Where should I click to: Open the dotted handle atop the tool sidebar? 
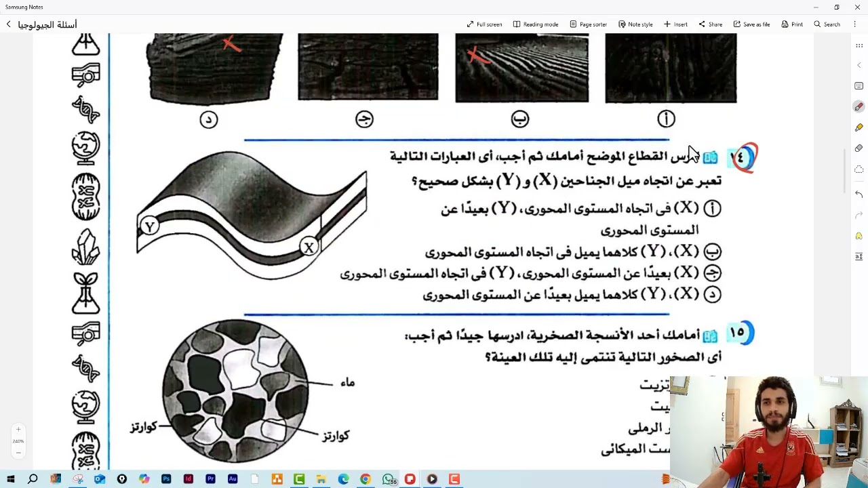point(859,46)
